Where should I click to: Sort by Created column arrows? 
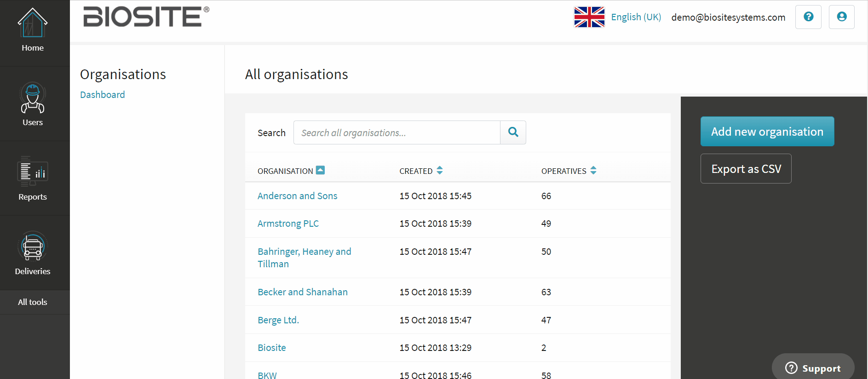coord(440,170)
